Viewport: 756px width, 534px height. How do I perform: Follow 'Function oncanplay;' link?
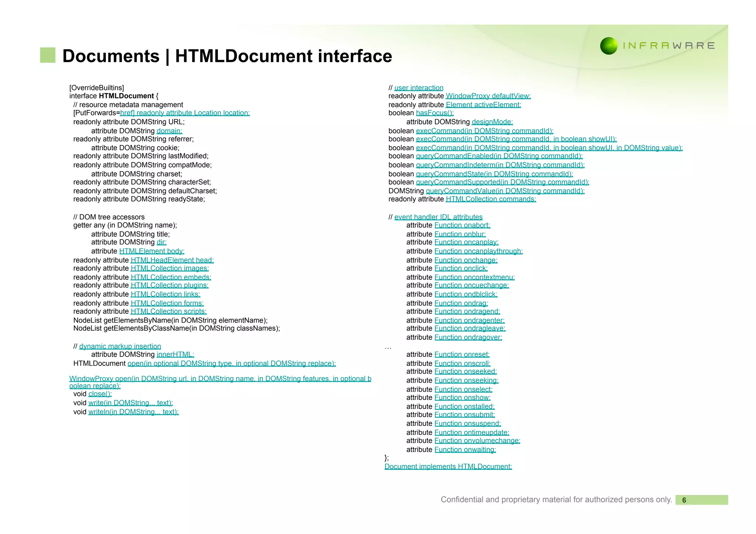[x=467, y=242]
